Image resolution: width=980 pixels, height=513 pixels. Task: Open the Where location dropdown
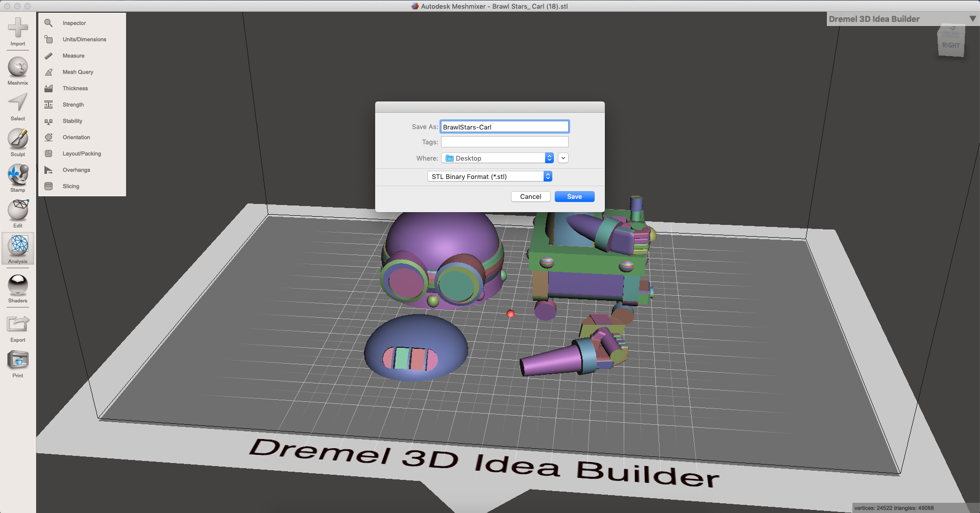point(497,158)
